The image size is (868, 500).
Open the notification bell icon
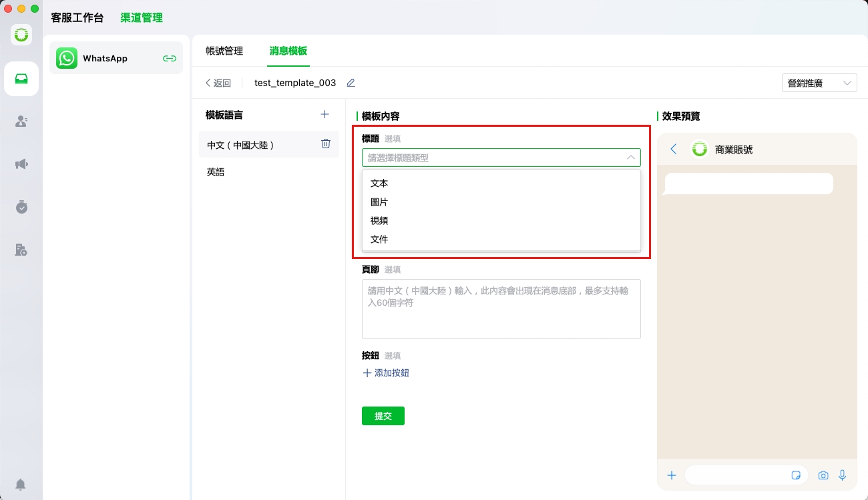(21, 484)
